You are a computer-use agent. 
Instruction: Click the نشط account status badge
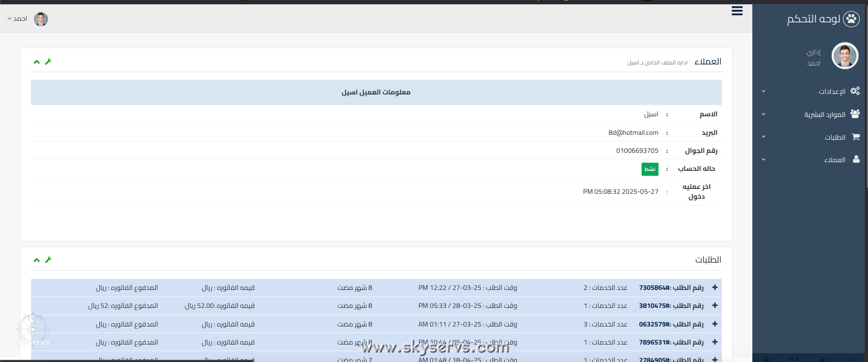click(650, 169)
